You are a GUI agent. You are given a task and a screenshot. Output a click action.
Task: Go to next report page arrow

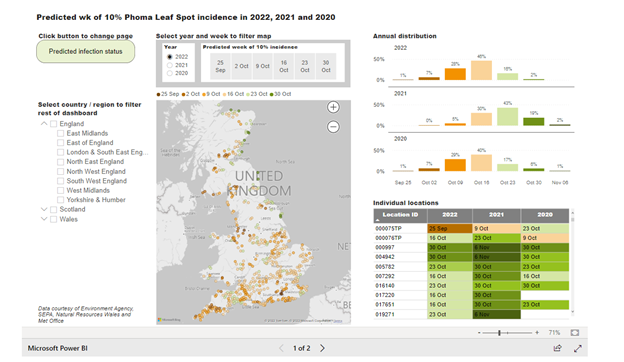tap(322, 348)
